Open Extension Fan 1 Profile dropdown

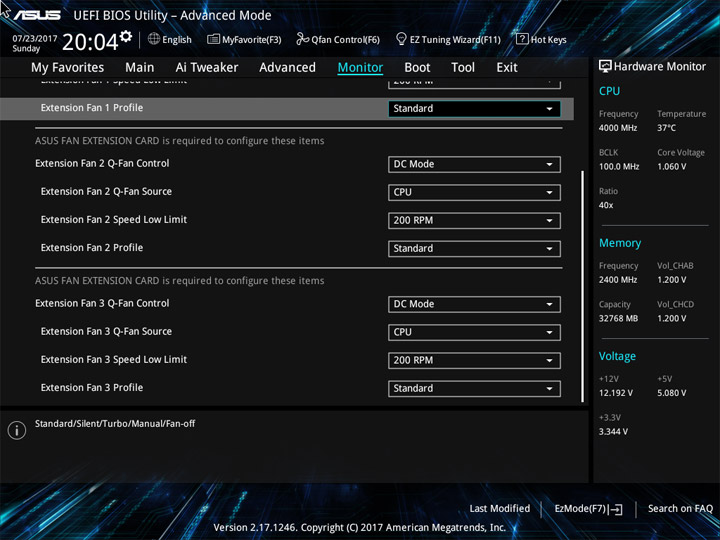tap(474, 109)
